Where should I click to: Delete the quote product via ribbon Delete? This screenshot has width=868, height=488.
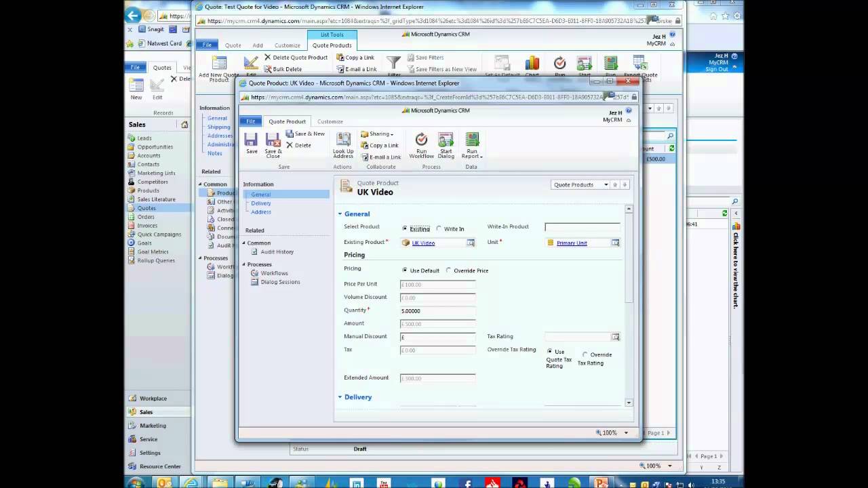(x=298, y=145)
